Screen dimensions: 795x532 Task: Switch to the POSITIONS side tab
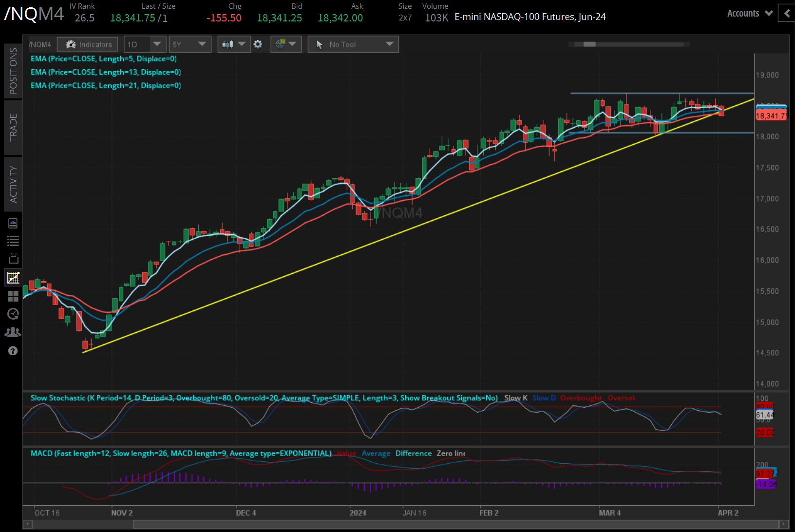13,71
